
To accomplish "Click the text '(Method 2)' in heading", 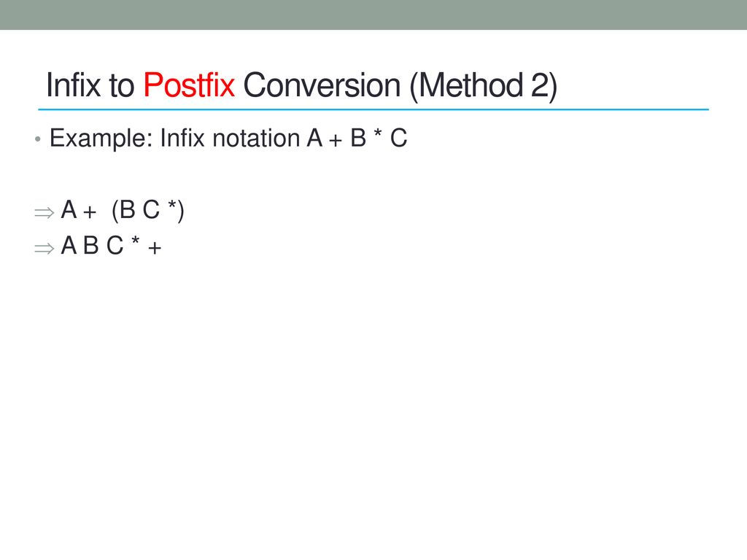I will [483, 86].
